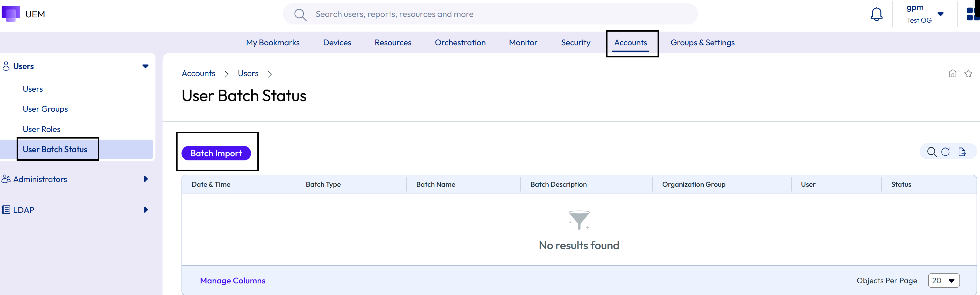Refresh the batch status list

point(945,152)
